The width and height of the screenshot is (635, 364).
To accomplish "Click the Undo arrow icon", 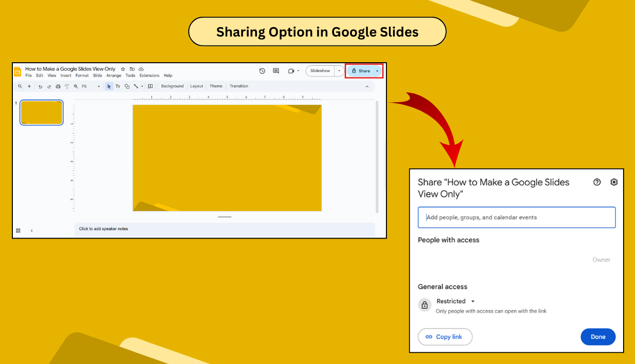I will (40, 86).
